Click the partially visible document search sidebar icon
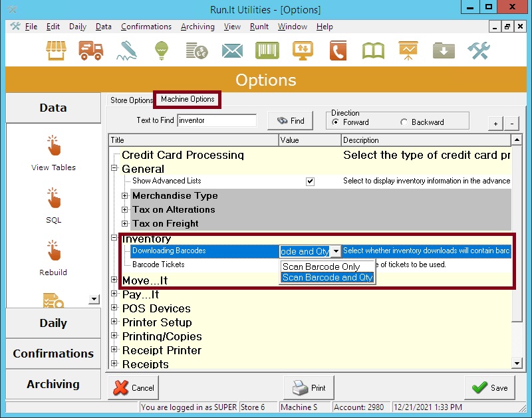This screenshot has height=418, width=532. tap(53, 300)
